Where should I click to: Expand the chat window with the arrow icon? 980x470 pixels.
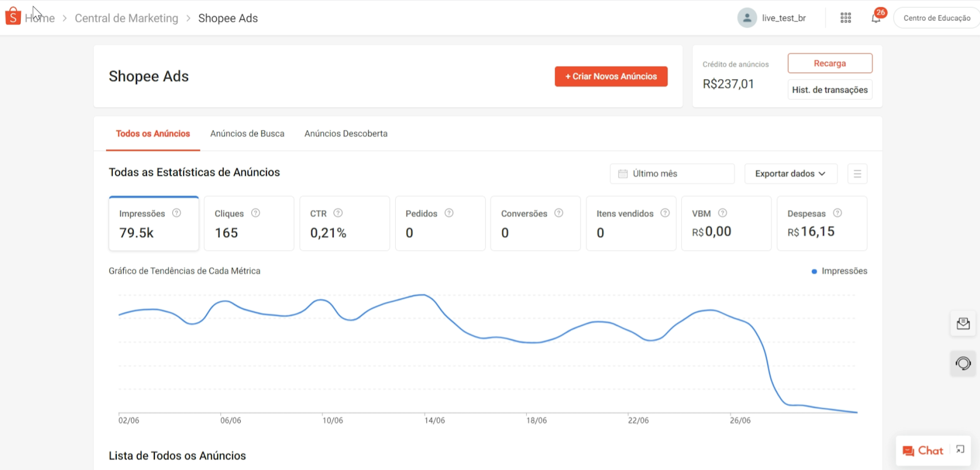tap(960, 450)
